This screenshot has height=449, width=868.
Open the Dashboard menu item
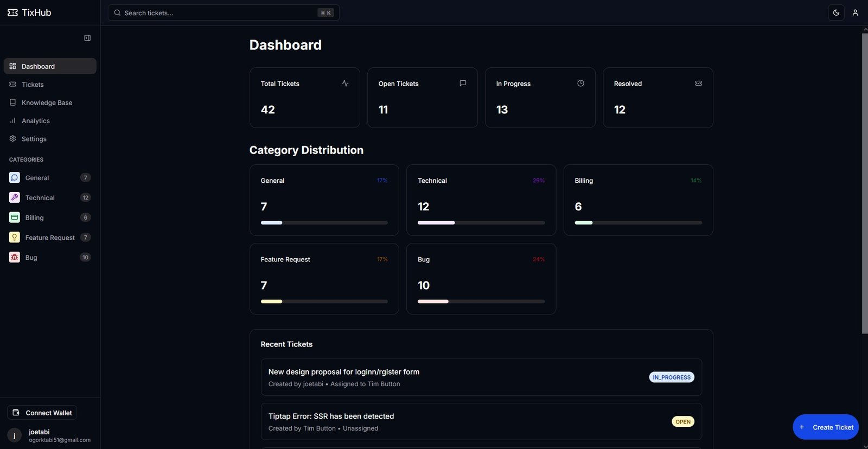click(x=50, y=66)
